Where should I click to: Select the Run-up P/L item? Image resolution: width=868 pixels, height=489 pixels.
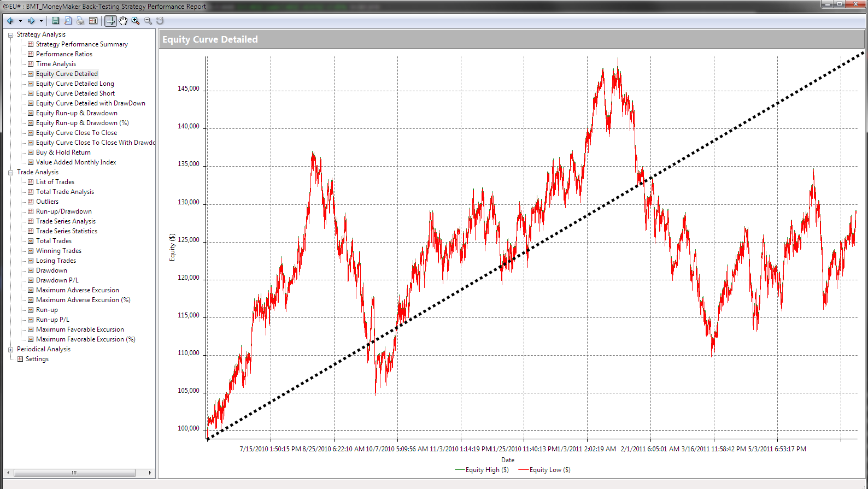pyautogui.click(x=52, y=320)
